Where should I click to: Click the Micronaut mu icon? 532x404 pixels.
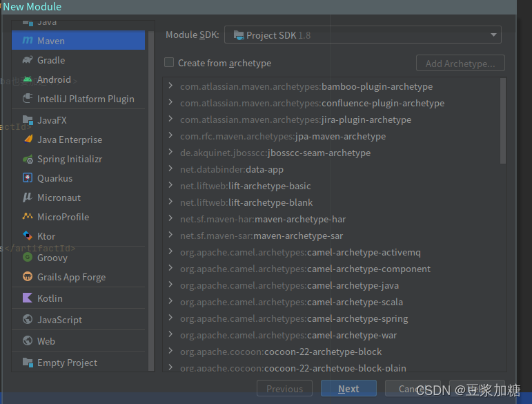pos(28,198)
